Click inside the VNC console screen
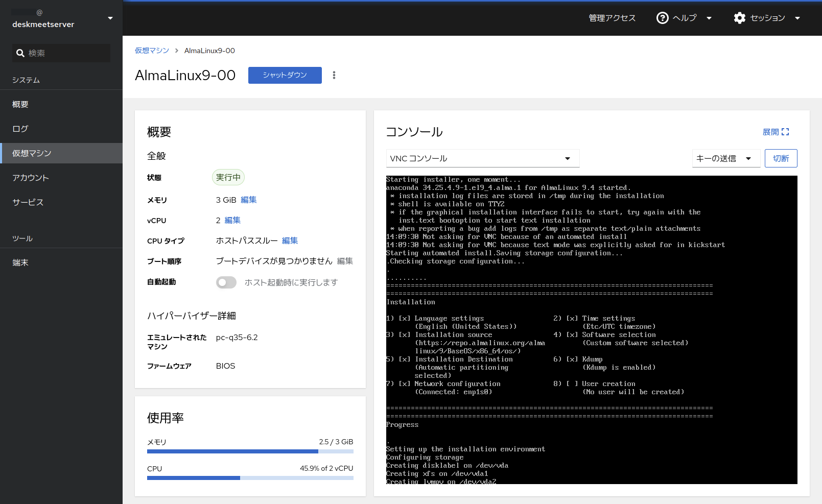Viewport: 822px width, 504px height. 592,330
